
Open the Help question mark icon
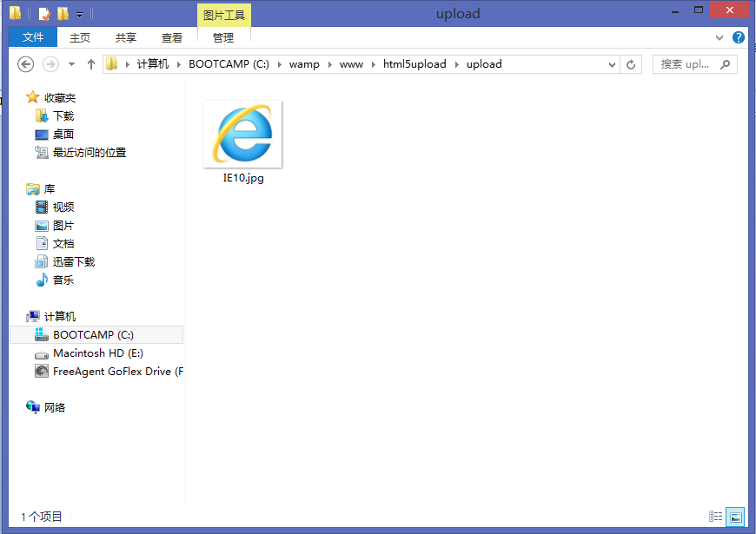738,37
